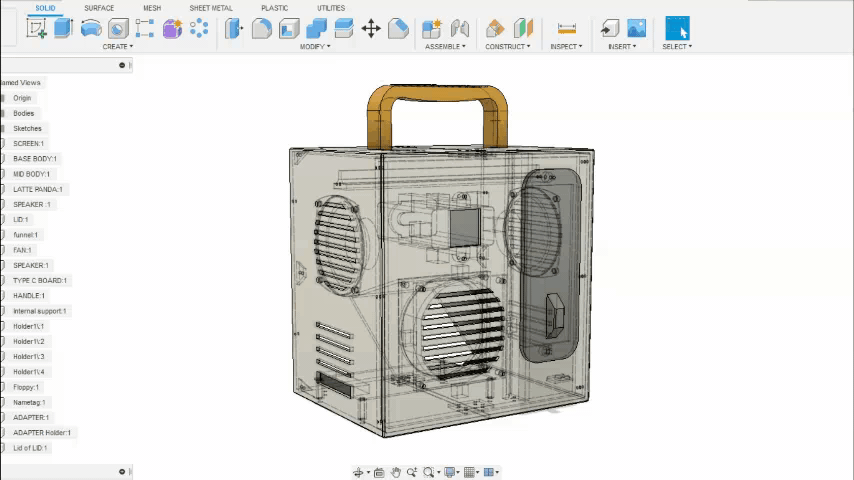Switch to the SURFACE tab

(x=99, y=8)
